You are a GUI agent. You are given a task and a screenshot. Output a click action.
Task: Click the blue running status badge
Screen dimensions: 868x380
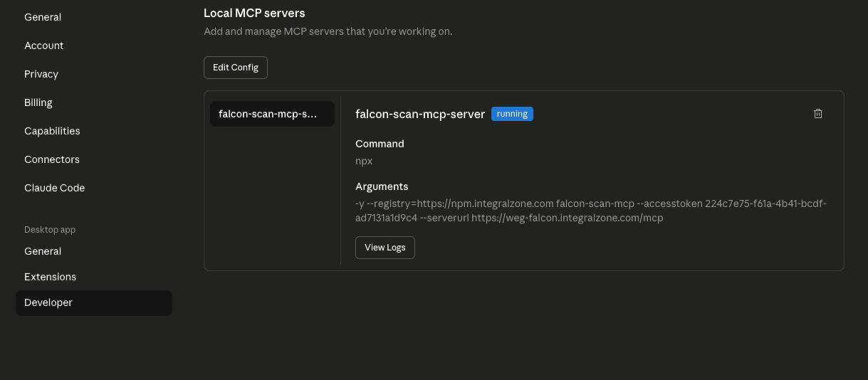(x=512, y=114)
